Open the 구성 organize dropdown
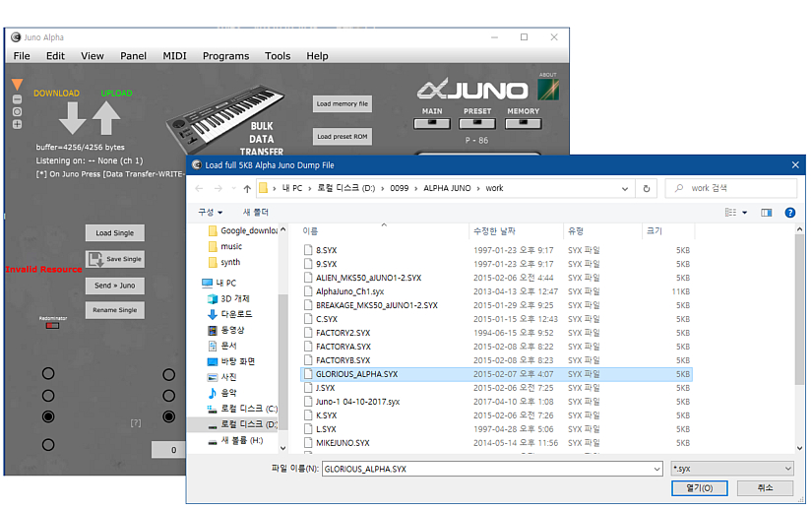 pyautogui.click(x=211, y=213)
